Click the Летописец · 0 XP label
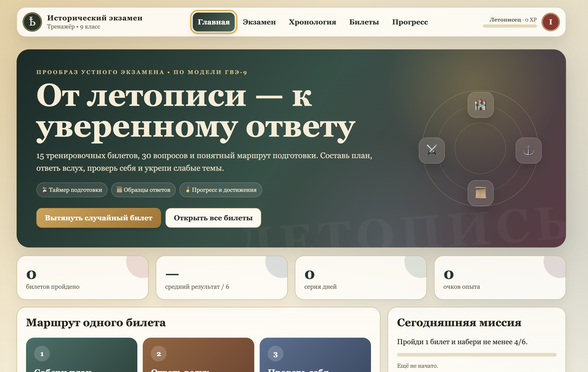 [513, 20]
